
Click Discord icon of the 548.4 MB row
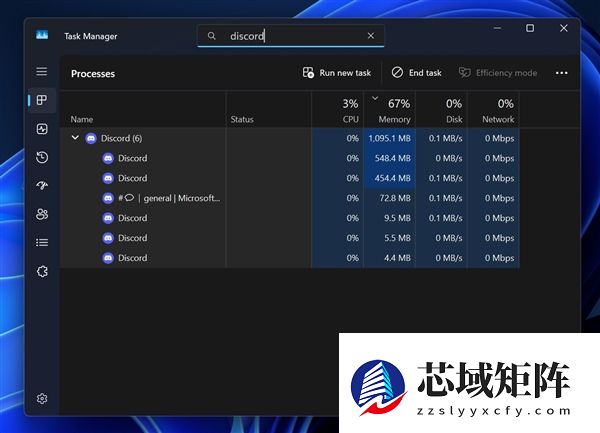(108, 158)
